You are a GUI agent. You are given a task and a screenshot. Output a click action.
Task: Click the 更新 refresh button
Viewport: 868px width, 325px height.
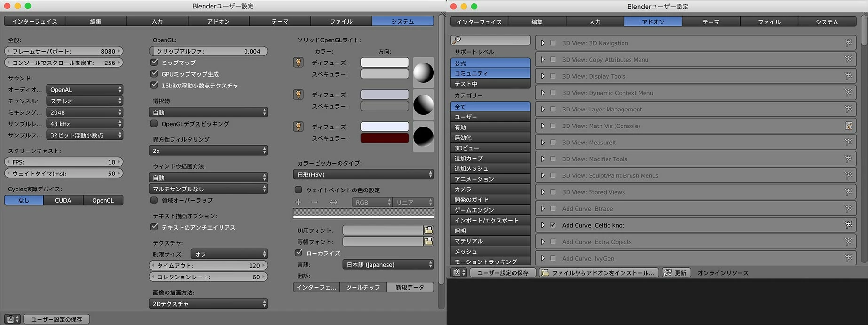tap(676, 273)
